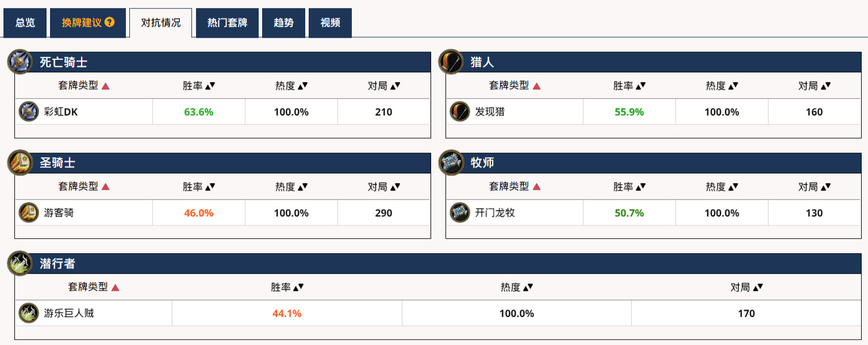The image size is (868, 345).
Task: Go to the 趋势 tab
Action: [283, 23]
